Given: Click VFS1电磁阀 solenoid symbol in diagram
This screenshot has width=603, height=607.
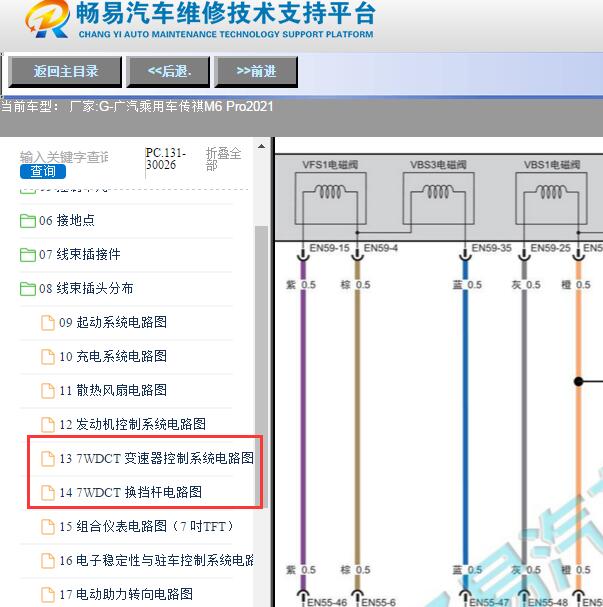Looking at the screenshot, I should click(330, 198).
